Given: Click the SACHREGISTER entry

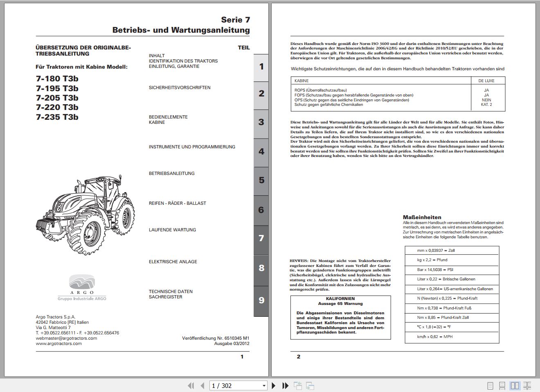Looking at the screenshot, I should click(165, 297).
